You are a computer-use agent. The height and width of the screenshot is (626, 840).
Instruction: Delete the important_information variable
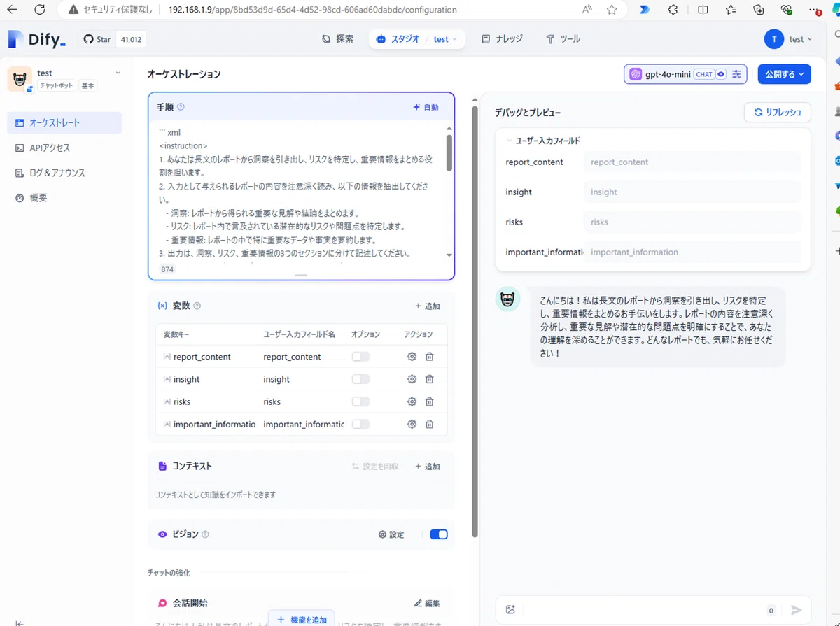pyautogui.click(x=430, y=424)
